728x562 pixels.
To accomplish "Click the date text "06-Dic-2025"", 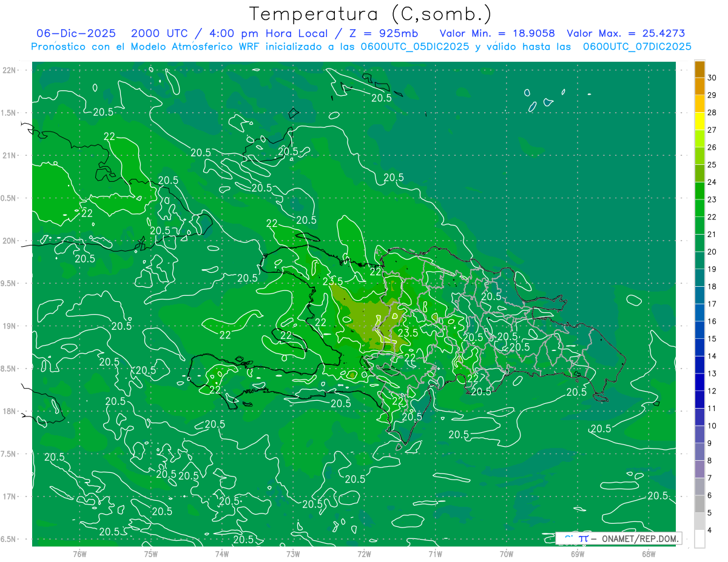I will [76, 33].
